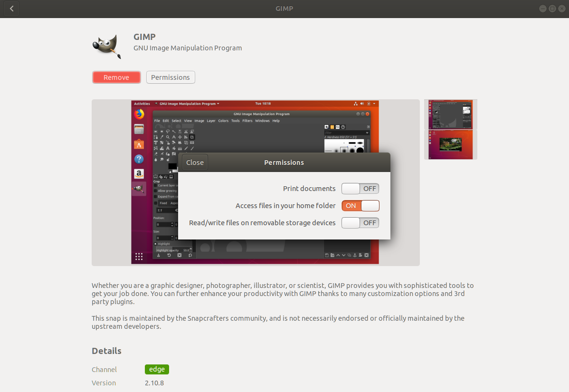Remove the GIMP application
569x392 pixels.
pos(116,77)
